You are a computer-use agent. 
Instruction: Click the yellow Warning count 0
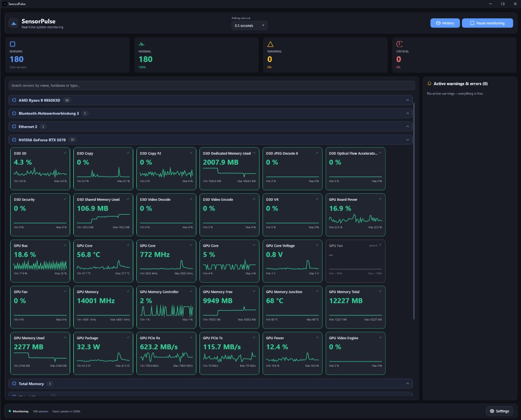(x=270, y=59)
